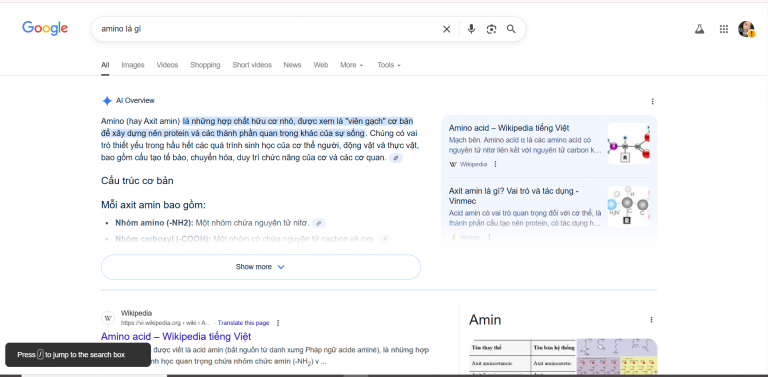The width and height of the screenshot is (768, 377).
Task: Click the 'Amin' knowledge panel title
Action: tap(485, 320)
